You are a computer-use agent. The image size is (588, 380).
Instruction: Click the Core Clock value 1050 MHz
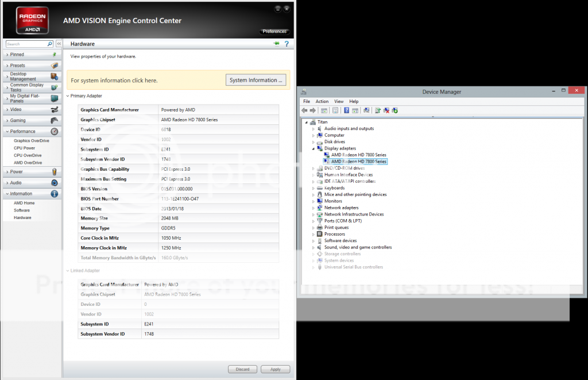click(171, 238)
